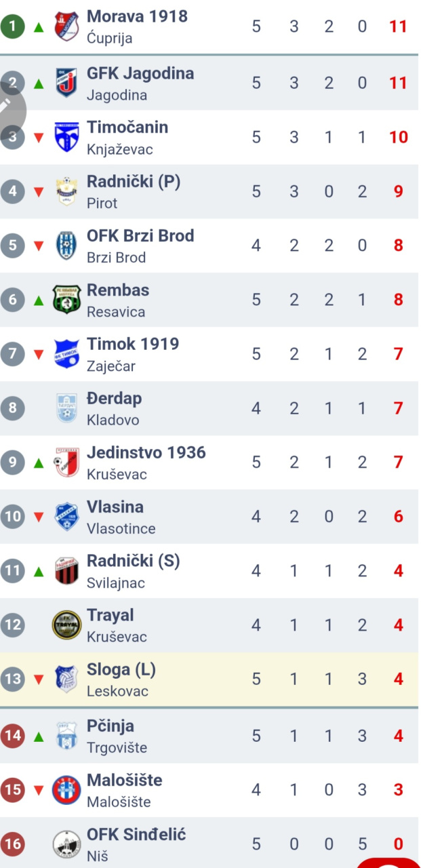Select the Malošište club crest
This screenshot has width=421, height=868.
[66, 790]
